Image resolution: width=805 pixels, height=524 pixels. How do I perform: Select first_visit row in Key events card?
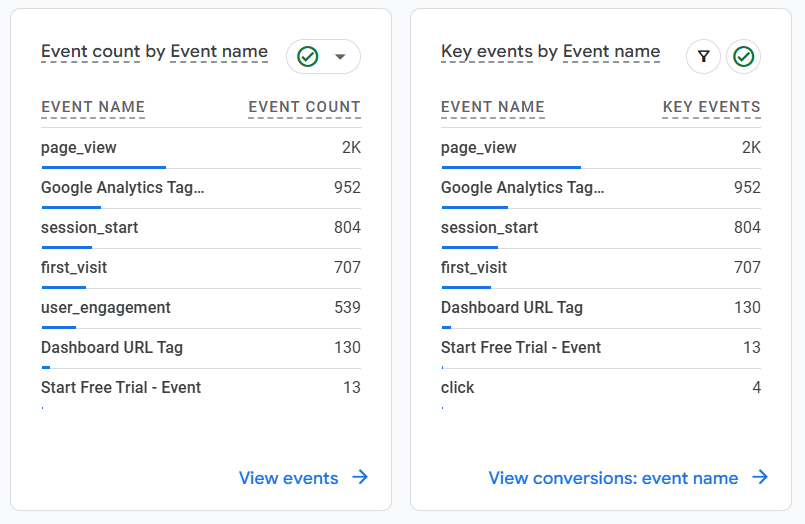pyautogui.click(x=601, y=268)
